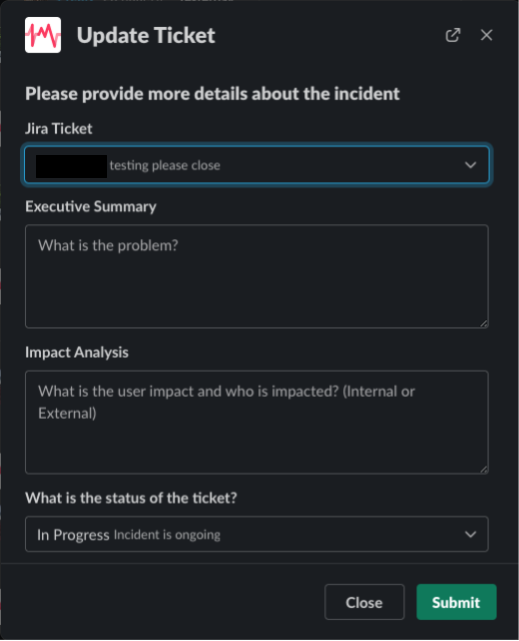519x641 pixels.
Task: Expand the status chevron arrow
Action: point(471,534)
